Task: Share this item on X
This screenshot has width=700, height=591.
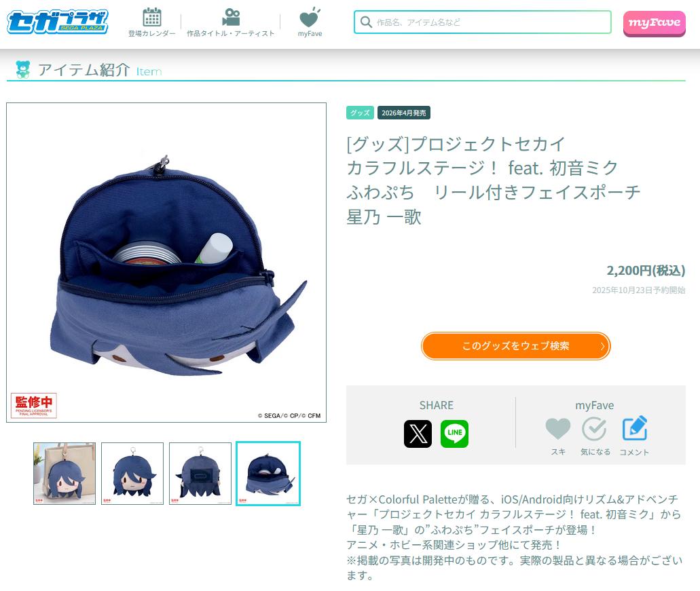Action: point(418,434)
